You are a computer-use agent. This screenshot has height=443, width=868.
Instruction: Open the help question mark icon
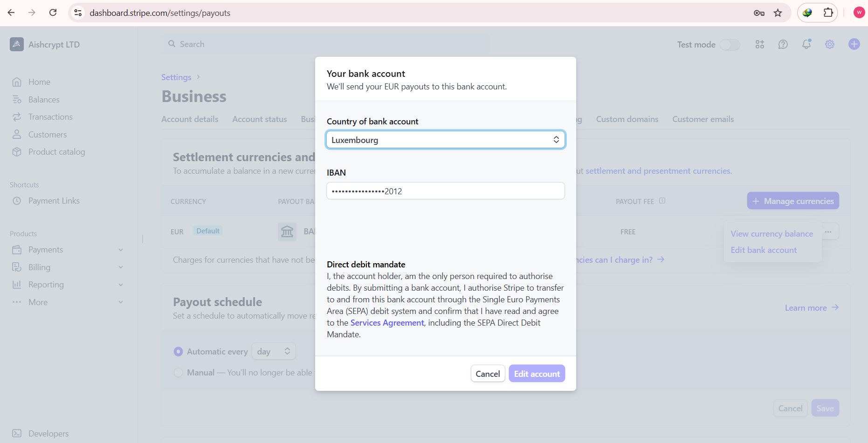[783, 44]
